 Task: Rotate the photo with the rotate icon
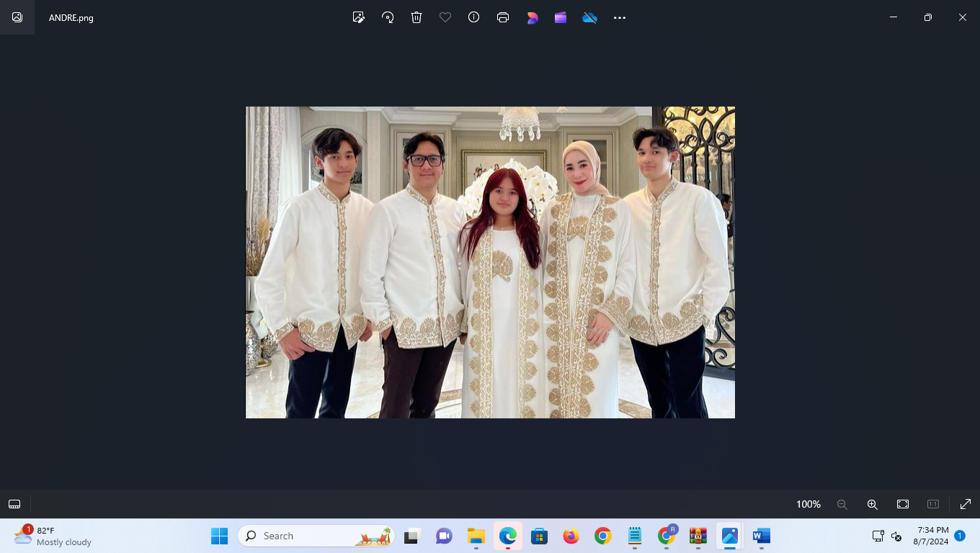[388, 17]
